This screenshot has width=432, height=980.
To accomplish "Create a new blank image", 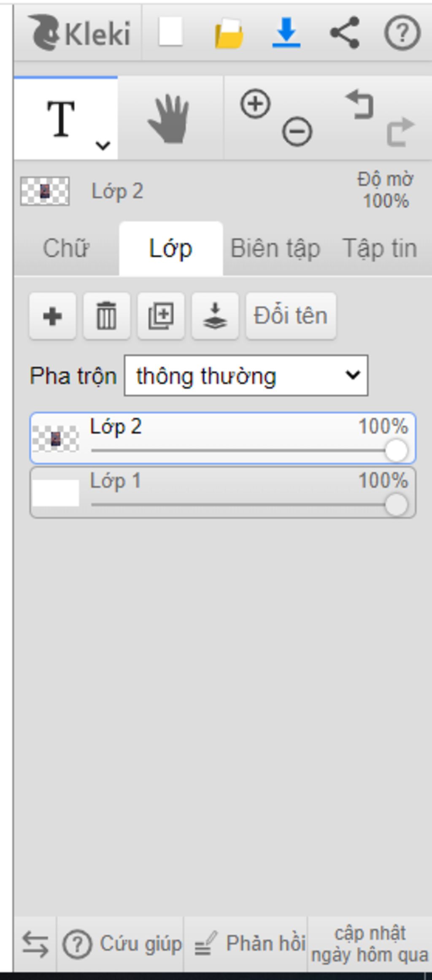I will pos(171,32).
